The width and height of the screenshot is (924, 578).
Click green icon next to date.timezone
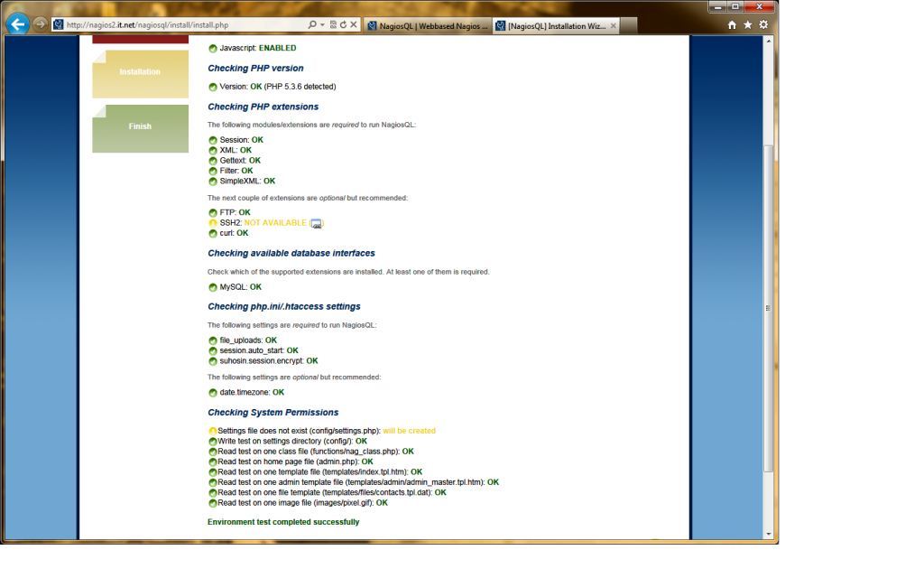213,393
